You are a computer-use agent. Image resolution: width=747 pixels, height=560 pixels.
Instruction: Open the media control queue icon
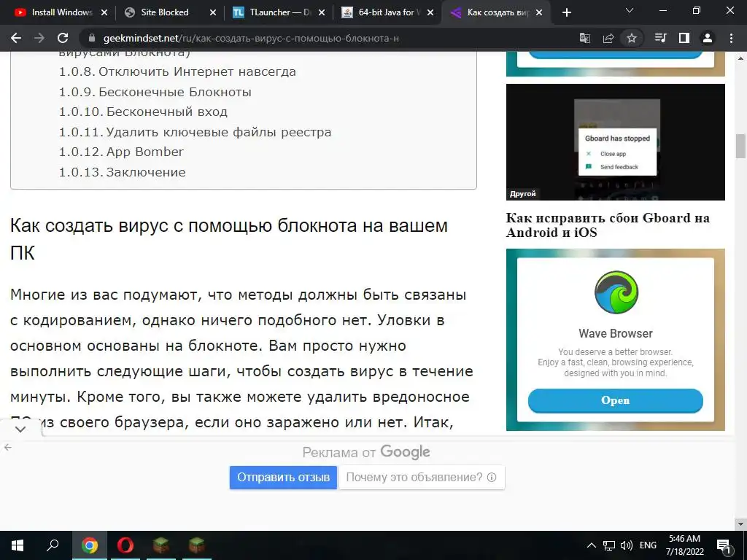click(x=661, y=38)
